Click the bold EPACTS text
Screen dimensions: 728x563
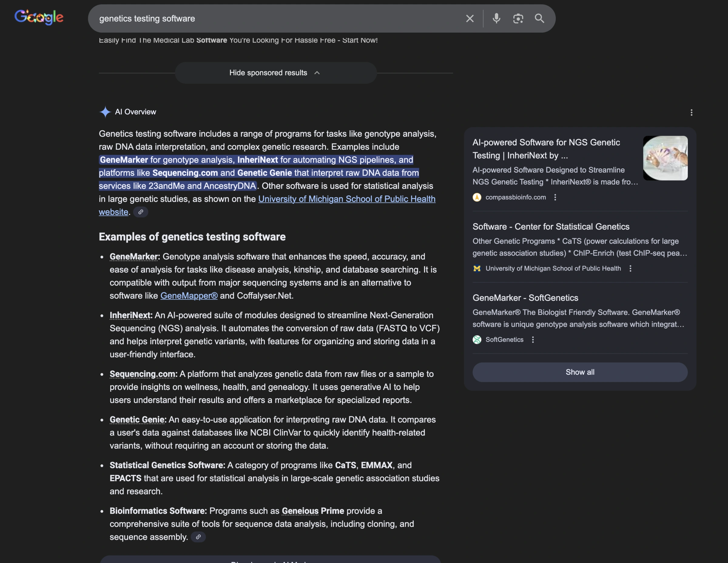(125, 478)
